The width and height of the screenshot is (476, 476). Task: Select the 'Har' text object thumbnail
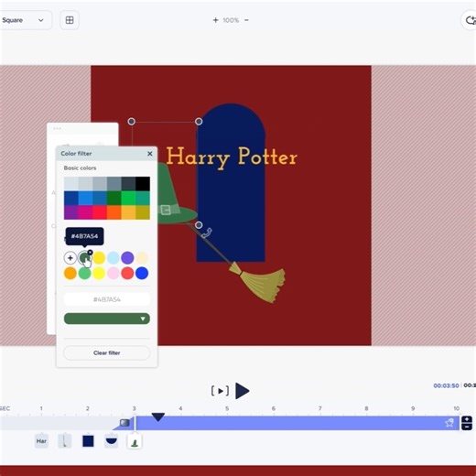click(x=41, y=441)
